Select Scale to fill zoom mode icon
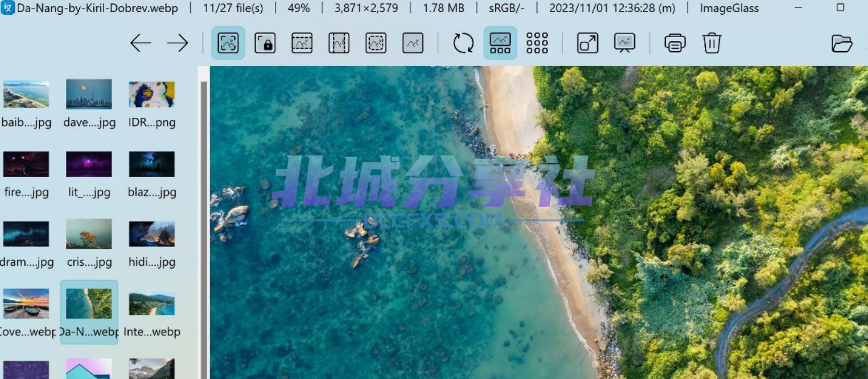868x379 pixels. 413,43
